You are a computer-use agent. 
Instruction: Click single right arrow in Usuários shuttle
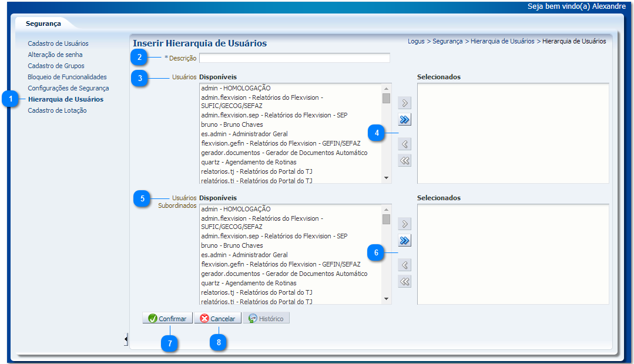[x=404, y=103]
